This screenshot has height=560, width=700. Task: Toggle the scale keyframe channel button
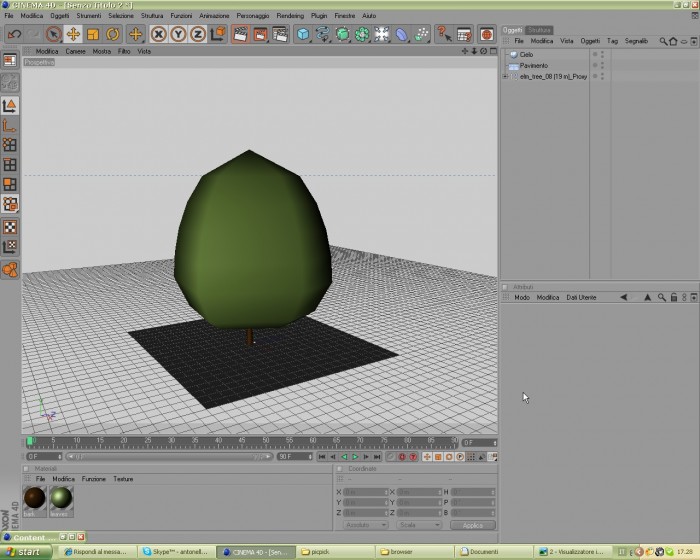click(438, 457)
